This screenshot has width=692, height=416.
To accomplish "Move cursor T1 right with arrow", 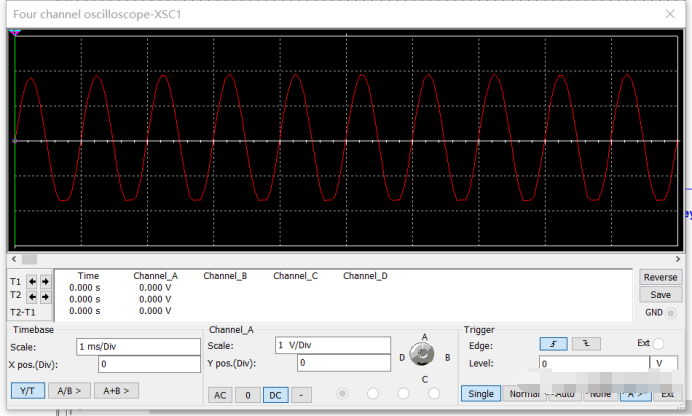I will tap(45, 281).
